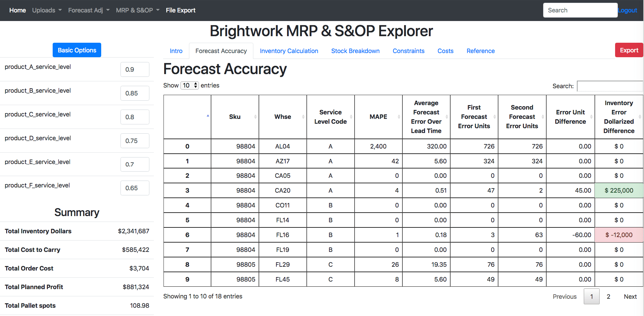The width and height of the screenshot is (644, 316).
Task: Edit the product_E_service_level value field
Action: point(135,164)
